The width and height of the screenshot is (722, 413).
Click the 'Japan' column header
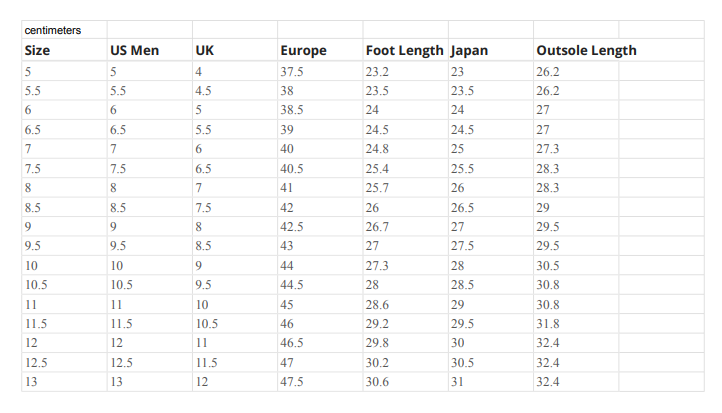tap(491, 50)
